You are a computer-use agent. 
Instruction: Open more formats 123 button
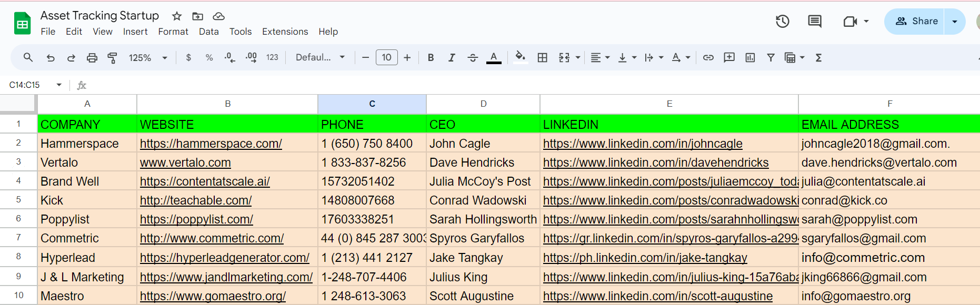(x=272, y=58)
